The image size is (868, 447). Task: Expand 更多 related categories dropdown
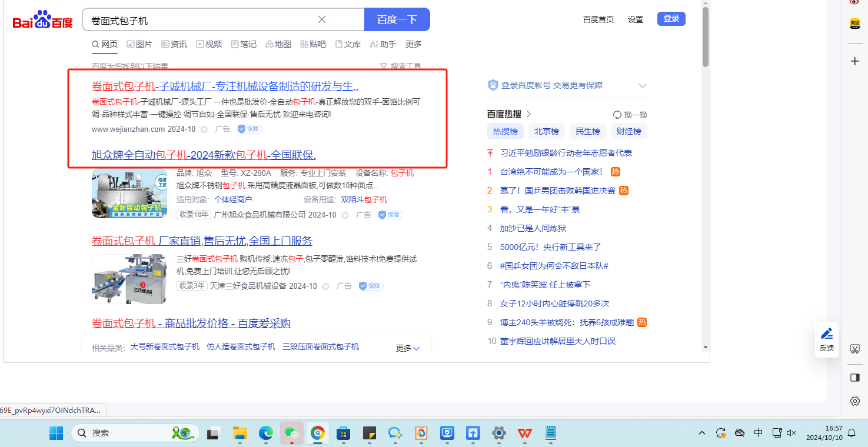point(408,348)
